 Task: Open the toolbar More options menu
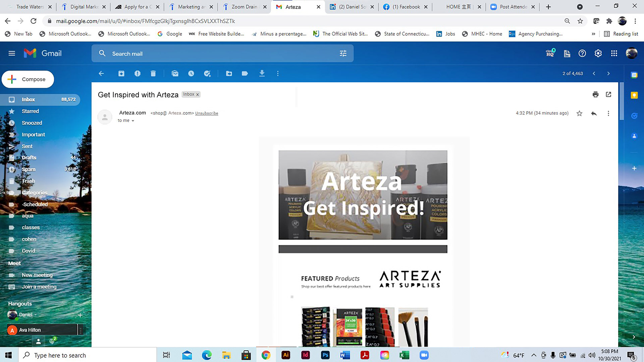[278, 73]
